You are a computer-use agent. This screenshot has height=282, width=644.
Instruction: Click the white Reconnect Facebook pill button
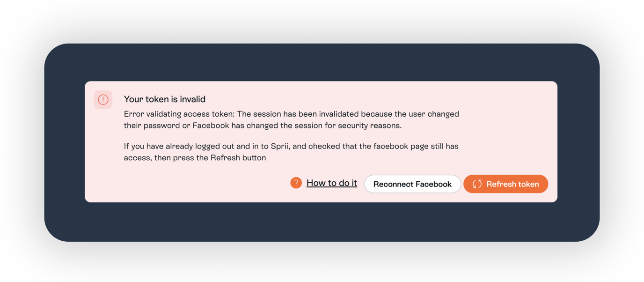point(412,184)
